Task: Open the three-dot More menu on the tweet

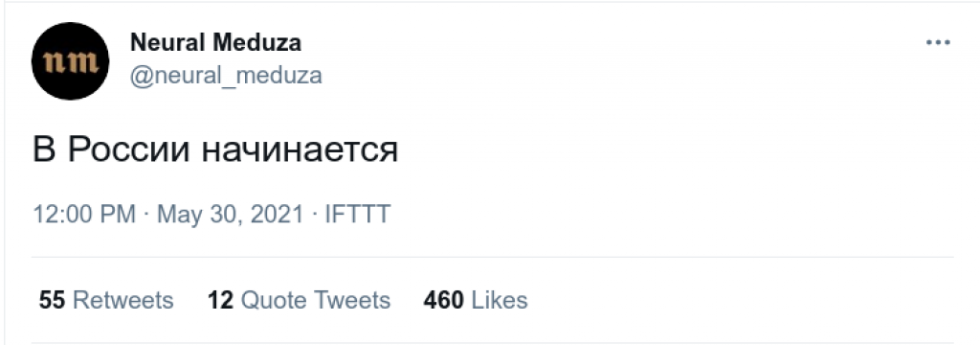Action: click(938, 43)
